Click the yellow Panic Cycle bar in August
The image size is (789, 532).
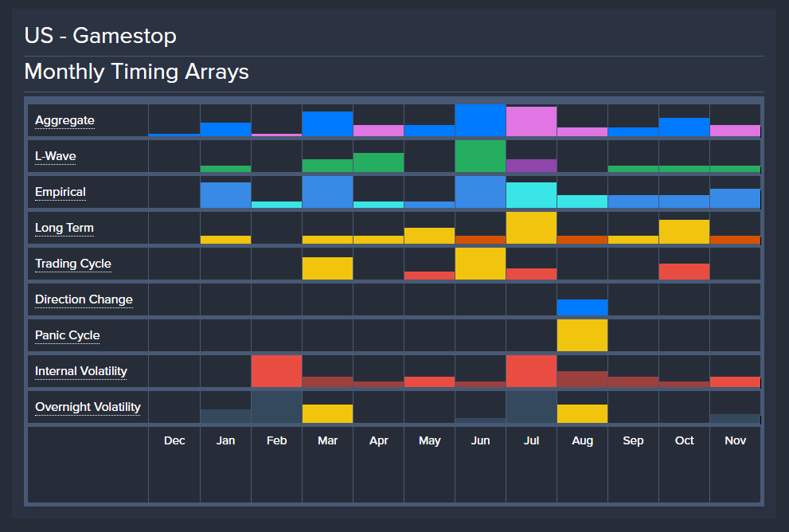(582, 335)
